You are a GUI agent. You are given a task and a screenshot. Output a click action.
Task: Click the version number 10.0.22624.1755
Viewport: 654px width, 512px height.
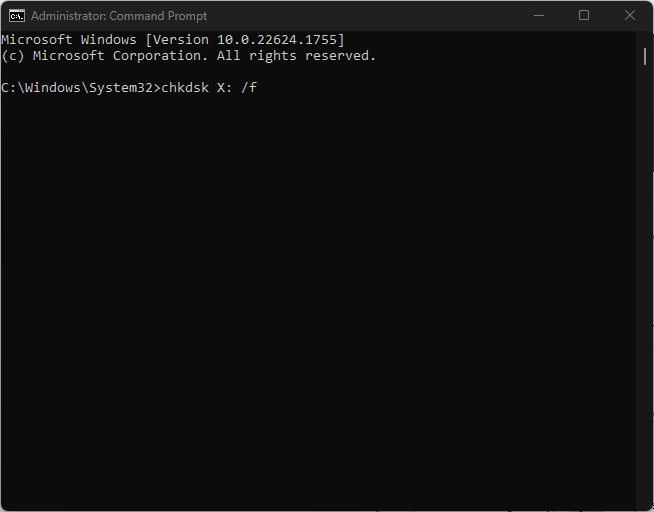pos(277,40)
